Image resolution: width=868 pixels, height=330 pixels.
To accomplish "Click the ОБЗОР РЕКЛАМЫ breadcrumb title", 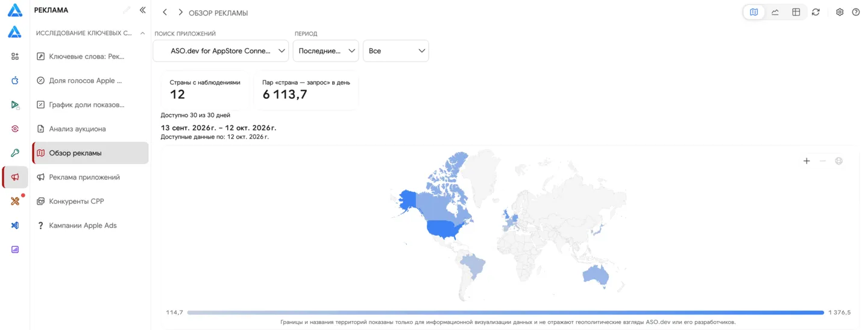I will (218, 13).
